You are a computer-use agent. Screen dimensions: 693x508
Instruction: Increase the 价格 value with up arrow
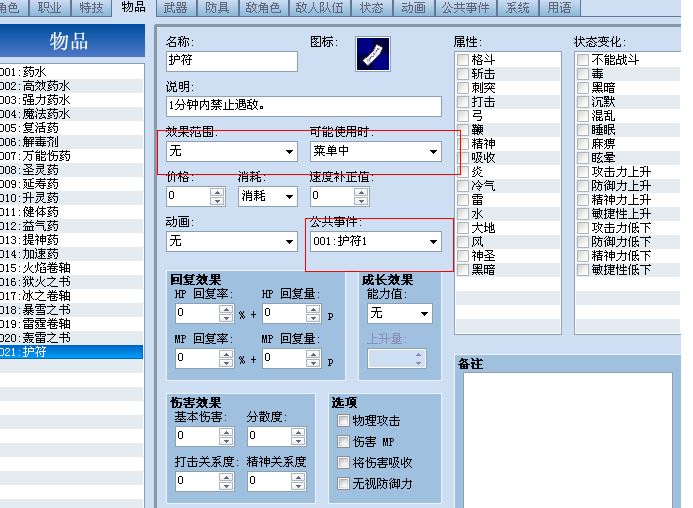pyautogui.click(x=217, y=192)
